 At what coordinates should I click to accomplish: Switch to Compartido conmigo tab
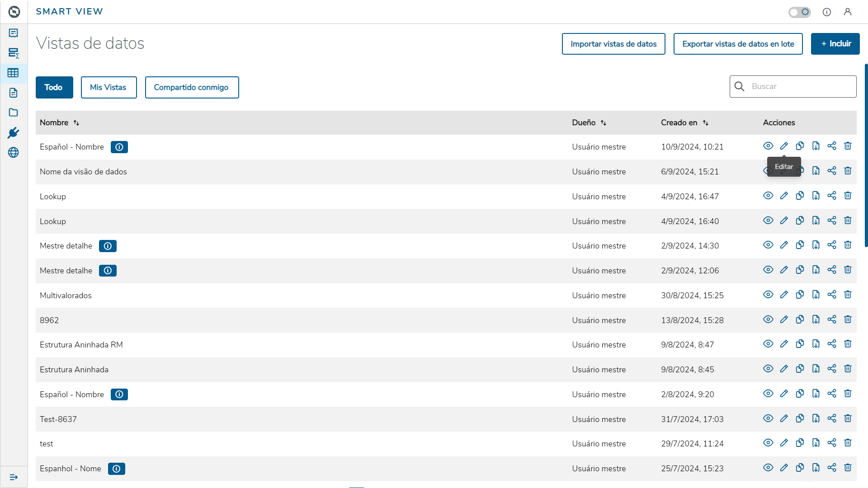point(192,87)
